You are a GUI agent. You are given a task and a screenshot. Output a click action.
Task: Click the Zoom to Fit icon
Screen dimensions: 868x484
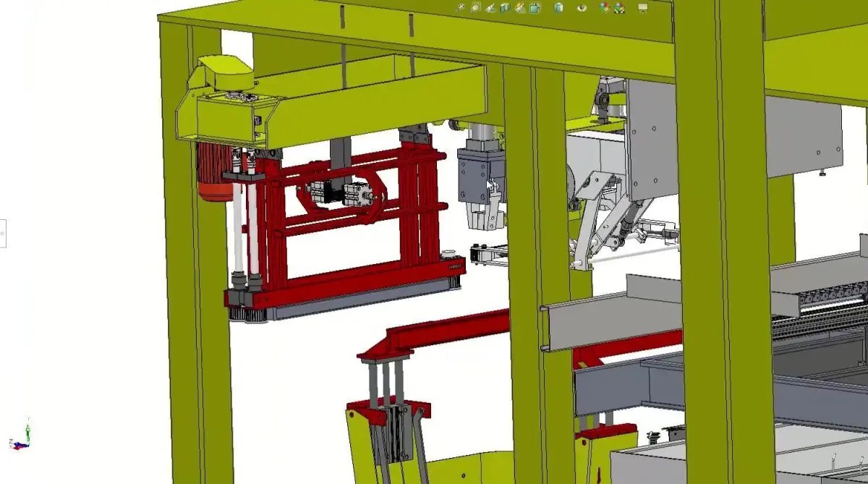click(461, 7)
